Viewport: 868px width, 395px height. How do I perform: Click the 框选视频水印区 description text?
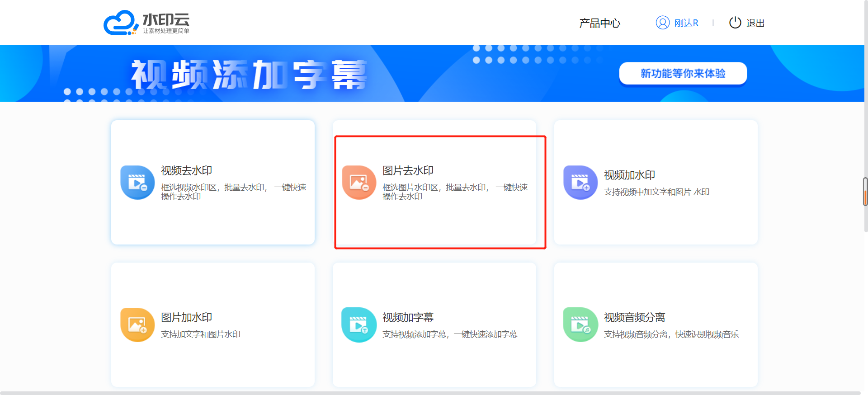coord(233,192)
